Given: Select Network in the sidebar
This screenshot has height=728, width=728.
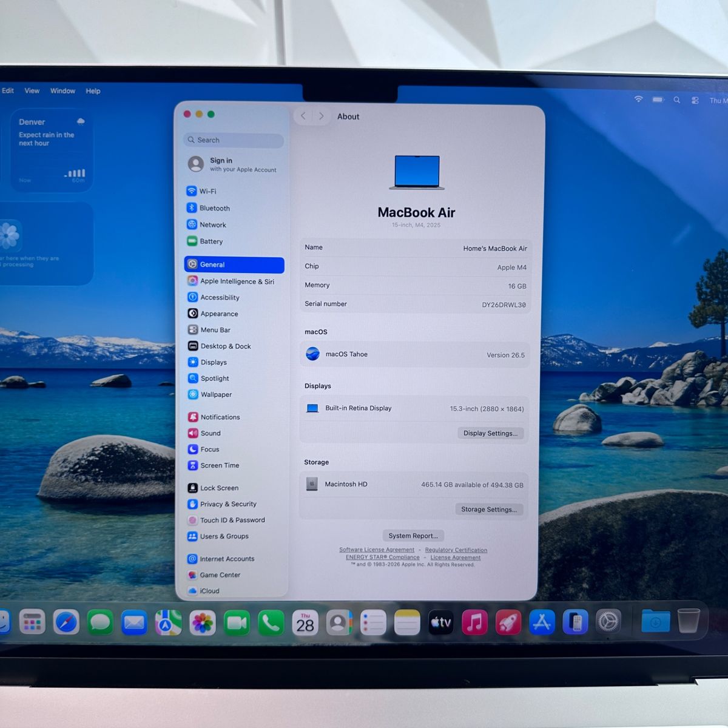Looking at the screenshot, I should point(234,224).
